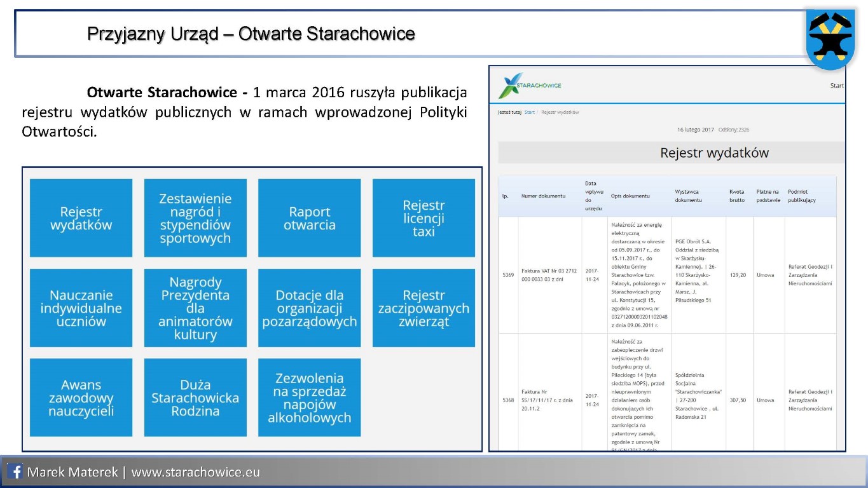Viewport: 868px width, 488px height.
Task: Click Awans zawodowy nauczycieli tile
Action: click(81, 398)
